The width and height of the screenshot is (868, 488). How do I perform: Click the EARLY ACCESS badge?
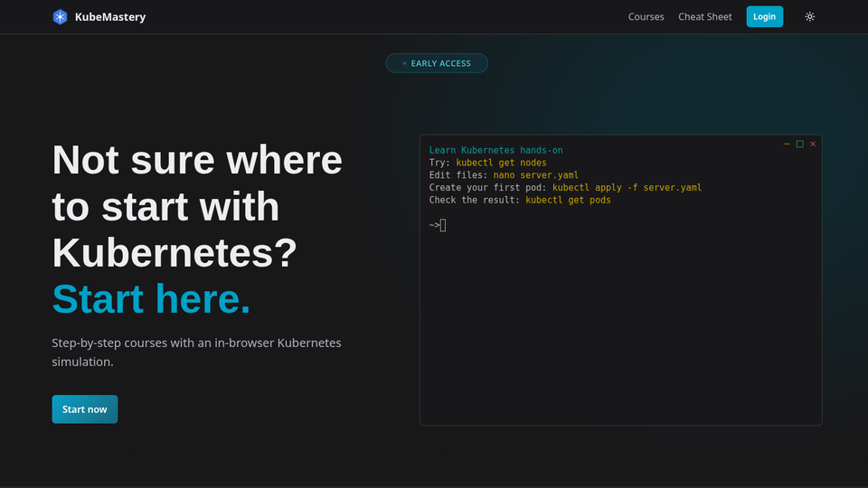click(437, 63)
